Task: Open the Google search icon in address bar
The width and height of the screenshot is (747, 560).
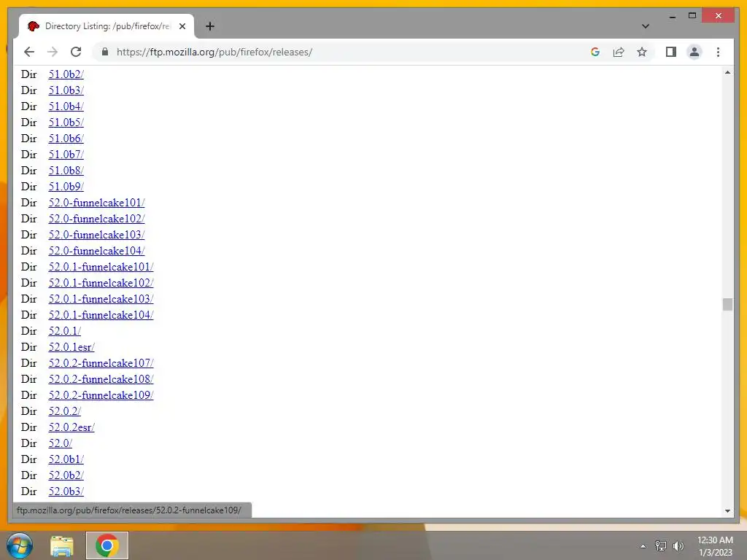Action: coord(595,52)
